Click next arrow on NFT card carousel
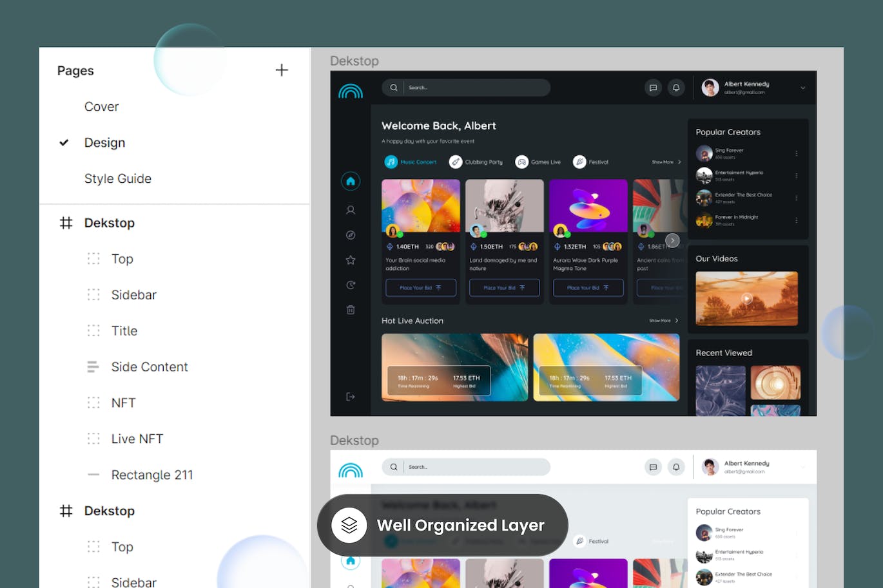This screenshot has height=588, width=883. point(672,240)
